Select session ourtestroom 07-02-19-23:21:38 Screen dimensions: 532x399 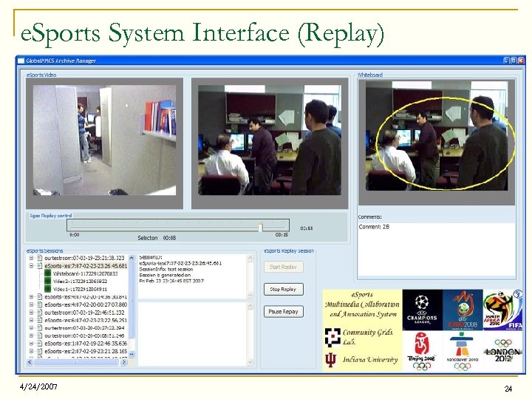84,258
